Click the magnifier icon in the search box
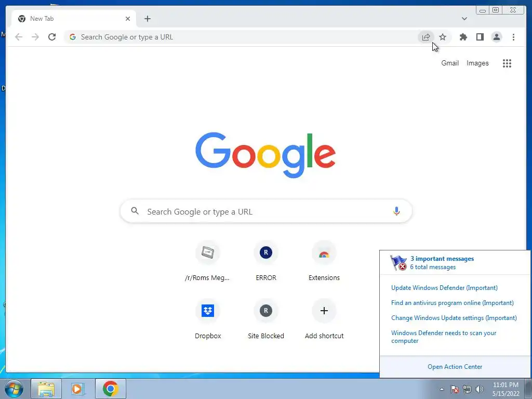The height and width of the screenshot is (399, 532). (x=135, y=211)
